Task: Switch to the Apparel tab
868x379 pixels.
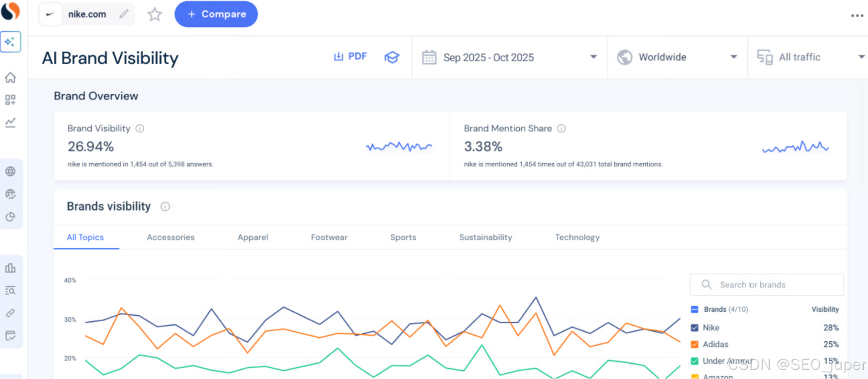Action: pos(253,237)
